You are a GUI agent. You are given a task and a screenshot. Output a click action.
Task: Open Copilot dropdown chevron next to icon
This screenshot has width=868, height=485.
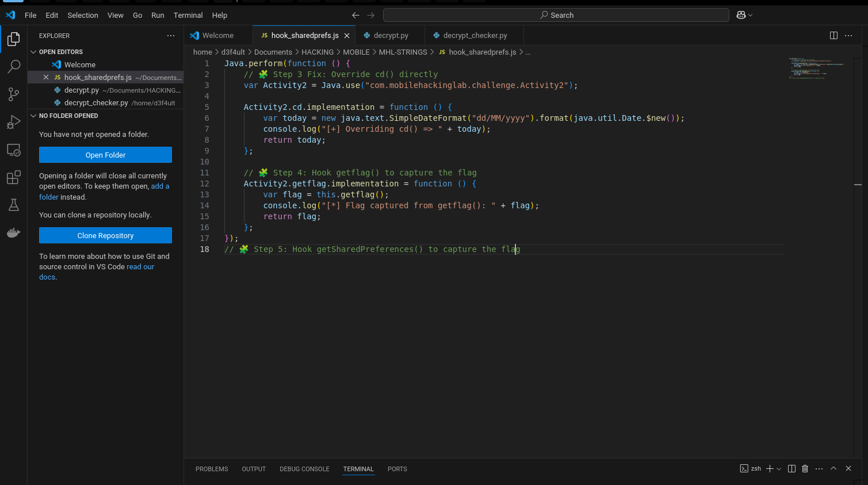pos(750,15)
